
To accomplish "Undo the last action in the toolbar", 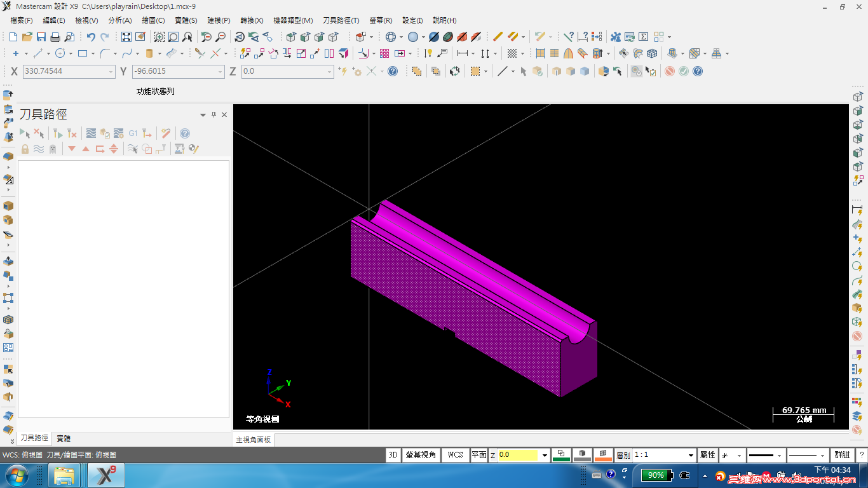I will coord(91,37).
